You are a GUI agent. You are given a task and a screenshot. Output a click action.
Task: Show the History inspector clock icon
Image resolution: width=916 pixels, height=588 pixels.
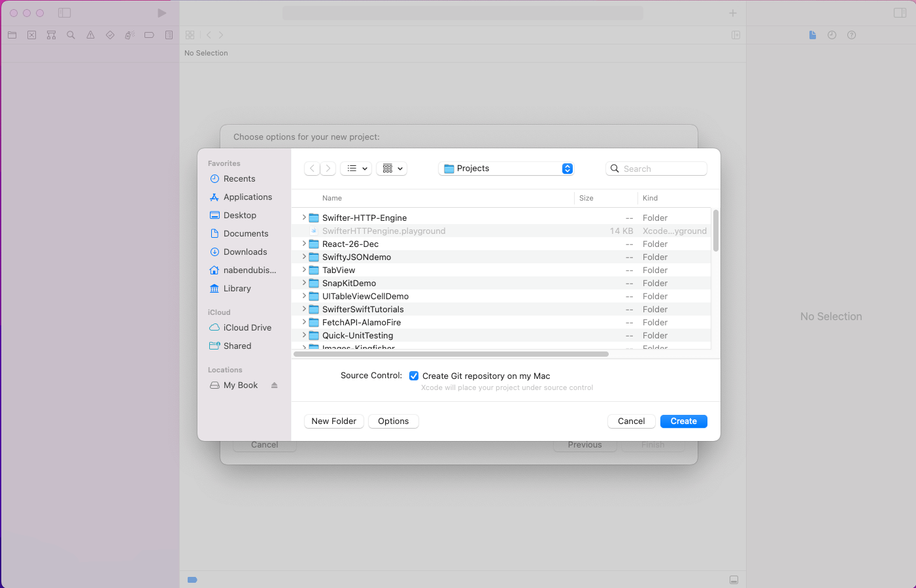832,35
